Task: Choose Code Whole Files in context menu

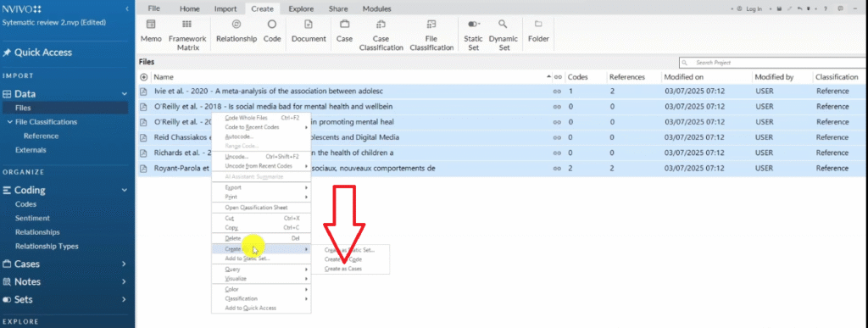Action: point(261,118)
